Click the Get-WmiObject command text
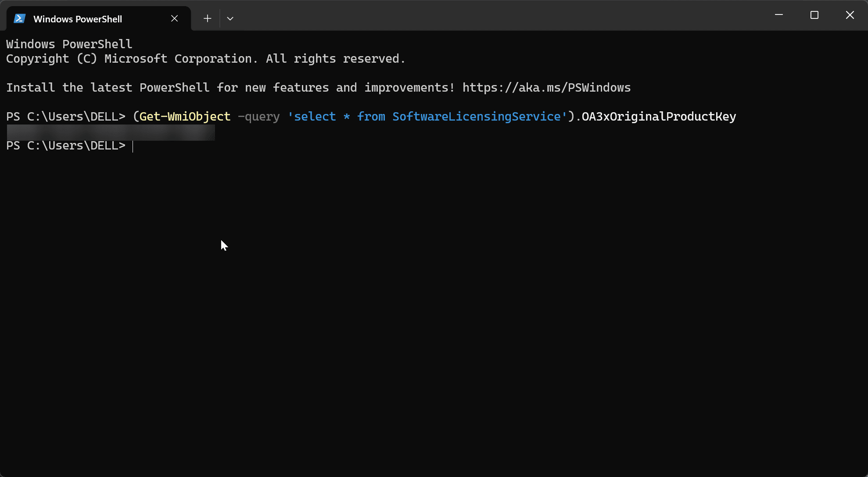Screen dimensions: 868x477 click(x=185, y=117)
